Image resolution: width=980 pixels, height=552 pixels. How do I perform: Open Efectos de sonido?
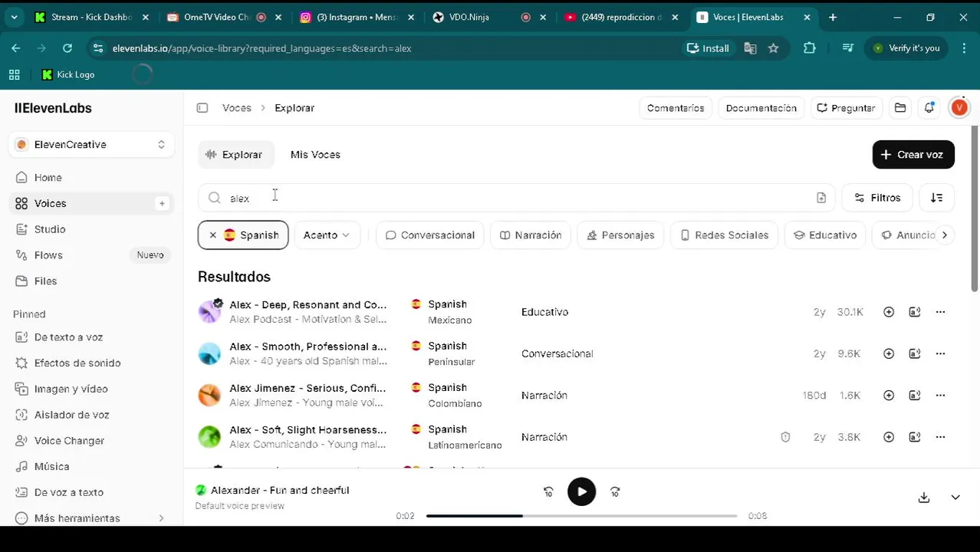91,363
